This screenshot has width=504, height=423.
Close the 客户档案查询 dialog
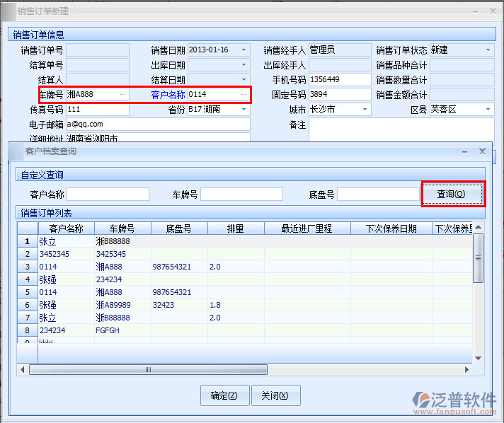(x=482, y=151)
